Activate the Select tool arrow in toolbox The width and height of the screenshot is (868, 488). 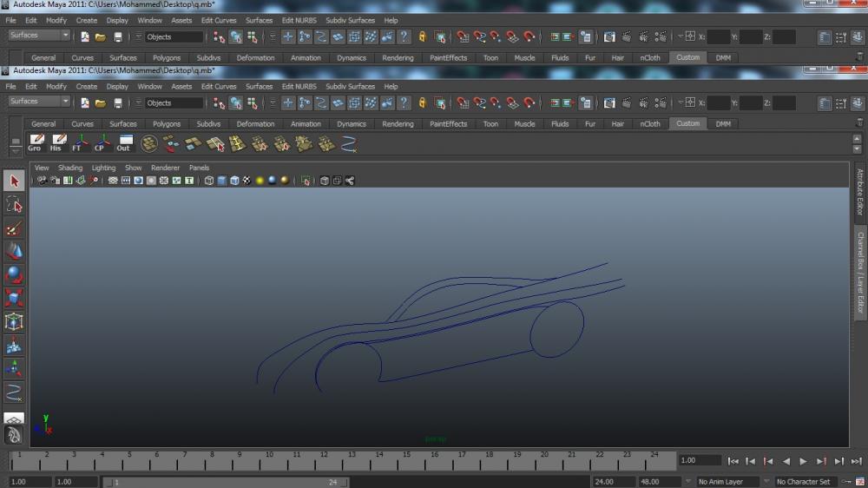[x=14, y=181]
